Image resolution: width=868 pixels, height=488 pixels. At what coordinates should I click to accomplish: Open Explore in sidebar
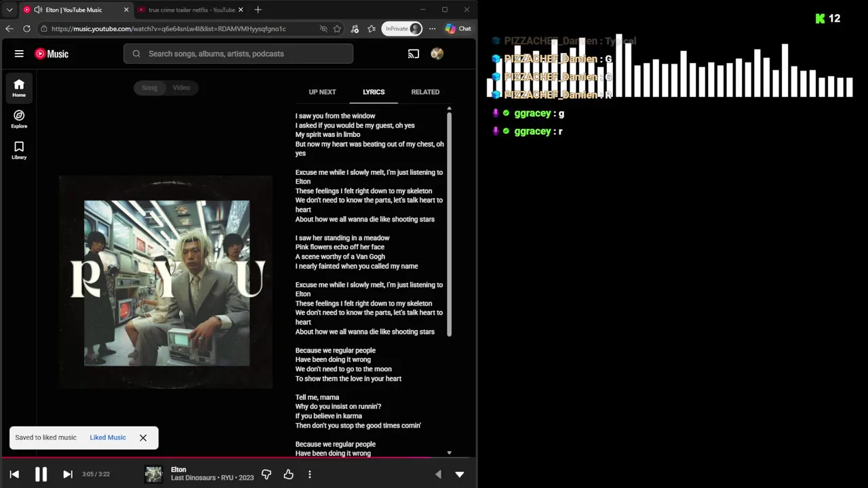click(x=19, y=119)
